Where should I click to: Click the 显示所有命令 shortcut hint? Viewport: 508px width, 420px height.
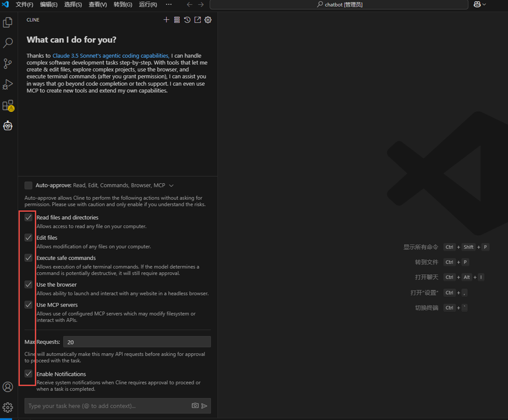point(421,247)
